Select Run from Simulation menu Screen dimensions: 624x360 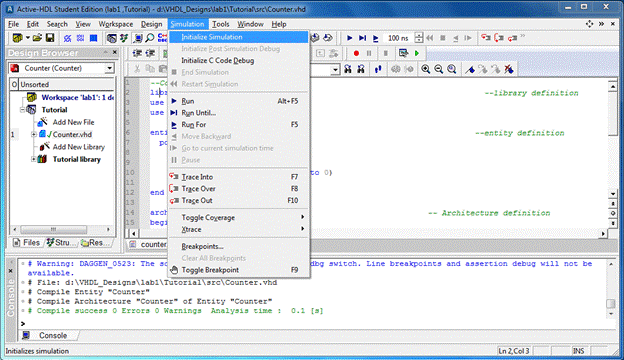(239, 101)
